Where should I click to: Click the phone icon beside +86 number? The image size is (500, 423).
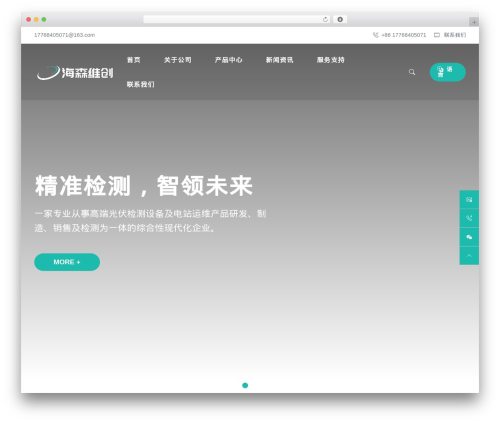click(x=375, y=35)
